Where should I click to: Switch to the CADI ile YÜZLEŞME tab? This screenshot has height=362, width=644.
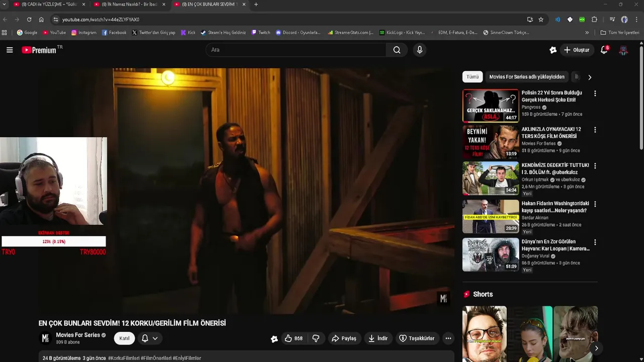tap(48, 5)
